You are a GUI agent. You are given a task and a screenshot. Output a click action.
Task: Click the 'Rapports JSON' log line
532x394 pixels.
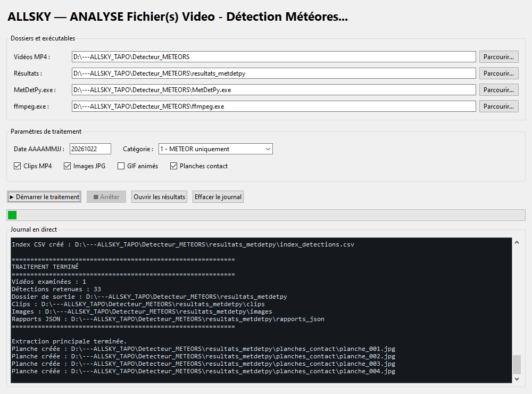coord(168,319)
